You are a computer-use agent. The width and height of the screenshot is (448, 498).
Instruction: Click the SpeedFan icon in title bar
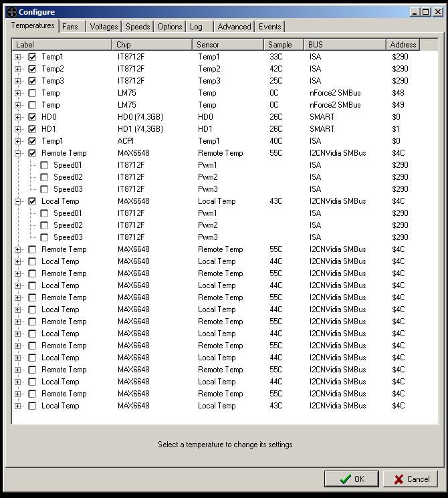[x=12, y=12]
